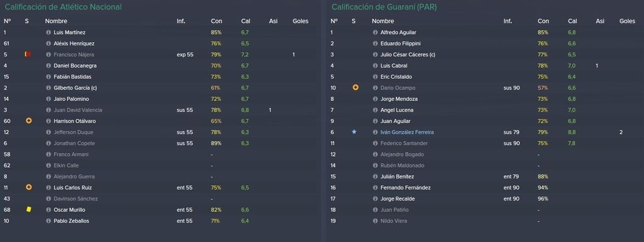Click the red card icon for Francisco Nájera

[28, 54]
